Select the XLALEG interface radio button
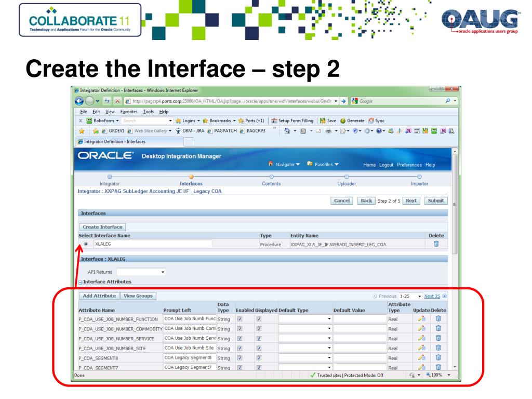Image resolution: width=532 pixels, height=399 pixels. click(86, 244)
